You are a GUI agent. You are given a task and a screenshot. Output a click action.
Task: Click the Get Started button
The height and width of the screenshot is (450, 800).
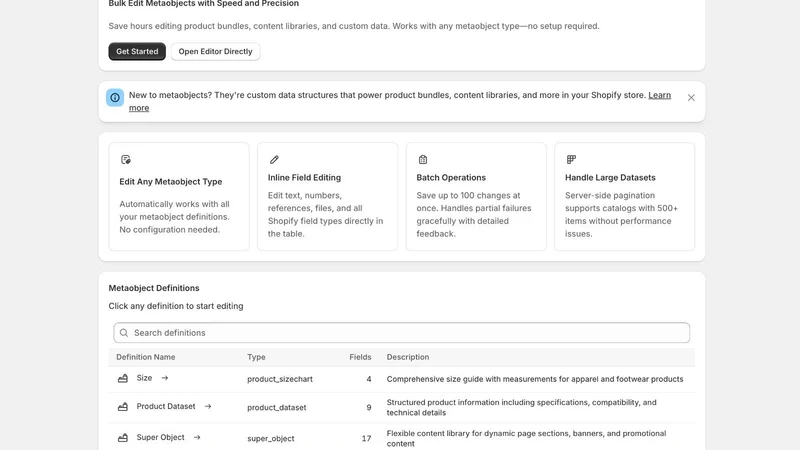point(137,52)
